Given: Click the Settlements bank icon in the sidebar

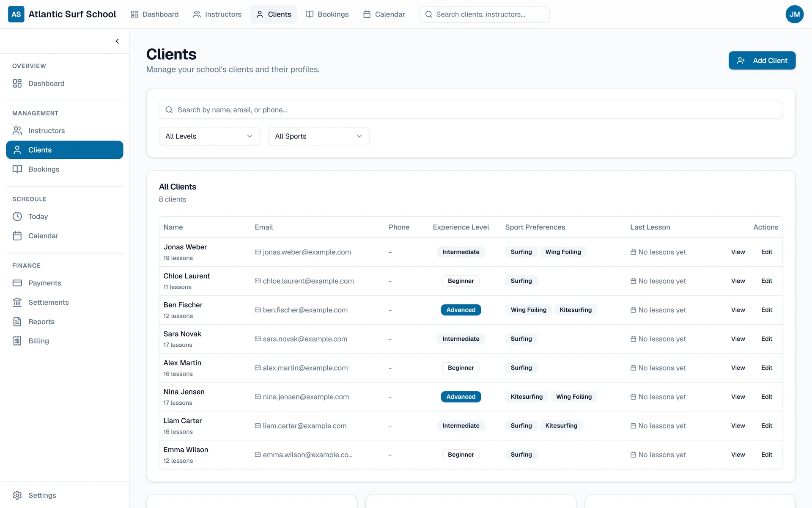Looking at the screenshot, I should 17,302.
